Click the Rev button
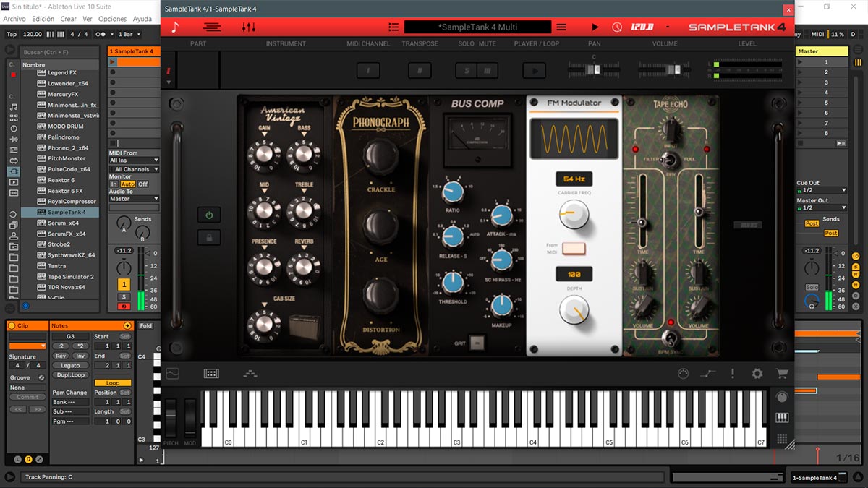868x488 pixels. click(x=61, y=356)
